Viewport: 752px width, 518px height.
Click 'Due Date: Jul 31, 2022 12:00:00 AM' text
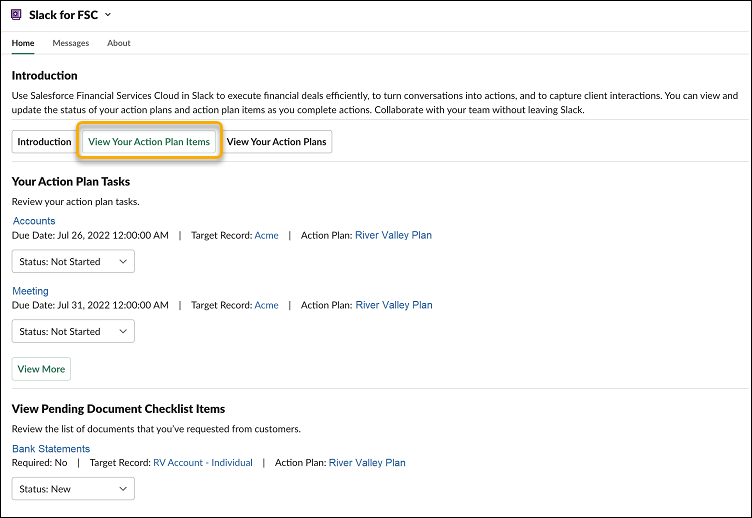tap(90, 305)
